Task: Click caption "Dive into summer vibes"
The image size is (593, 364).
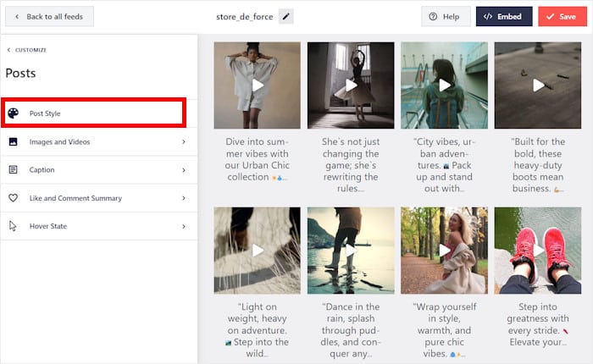Action: click(258, 159)
